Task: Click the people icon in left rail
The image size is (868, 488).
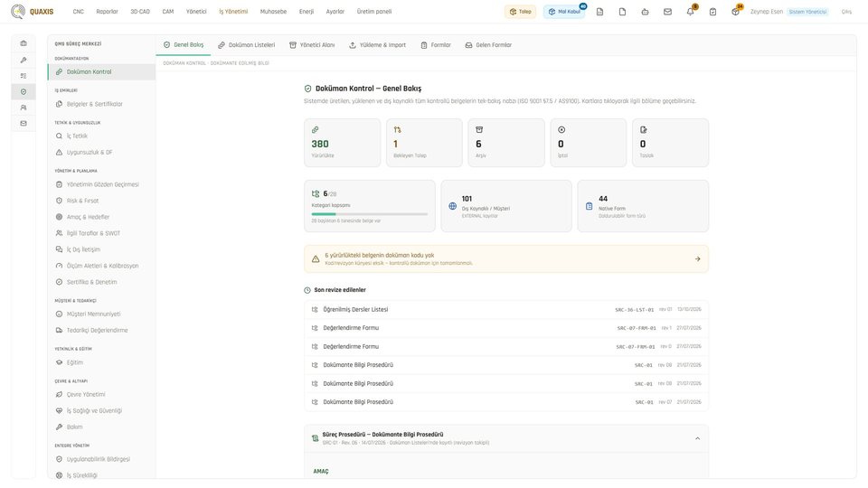Action: point(24,108)
